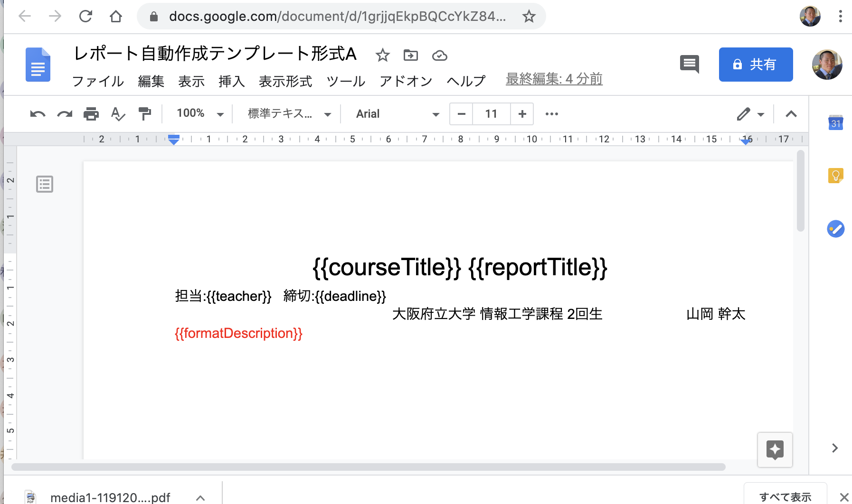Image resolution: width=852 pixels, height=504 pixels.
Task: Open the 標準テキスト styles dropdown
Action: coord(286,114)
